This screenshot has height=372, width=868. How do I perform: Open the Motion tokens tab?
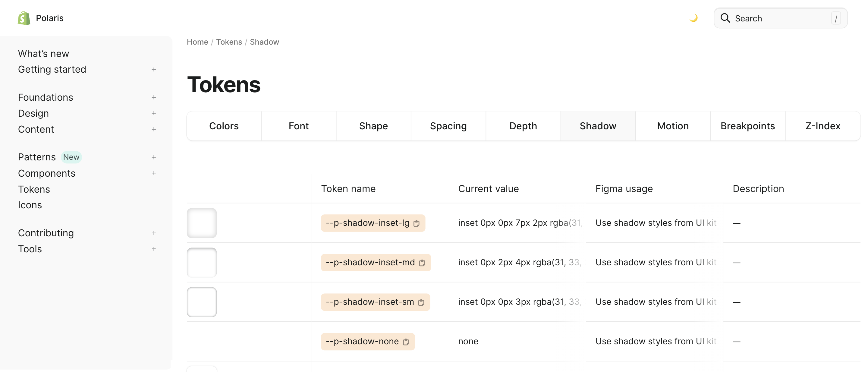point(673,126)
